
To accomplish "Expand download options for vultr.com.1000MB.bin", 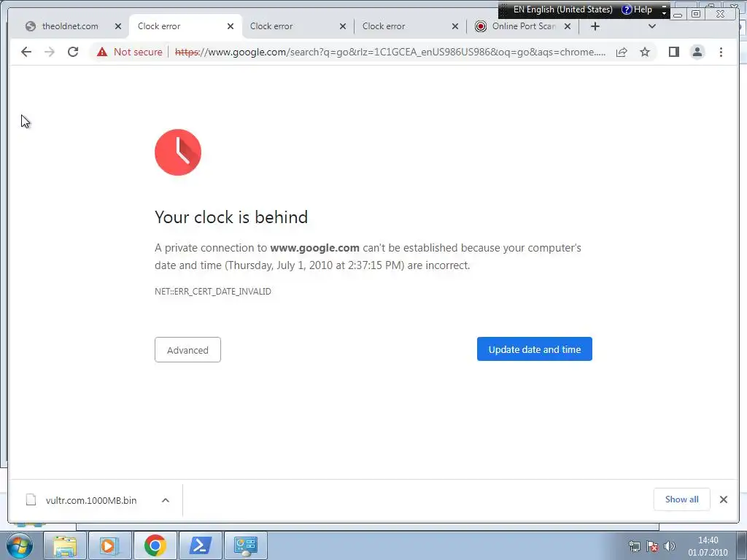I will (x=166, y=500).
